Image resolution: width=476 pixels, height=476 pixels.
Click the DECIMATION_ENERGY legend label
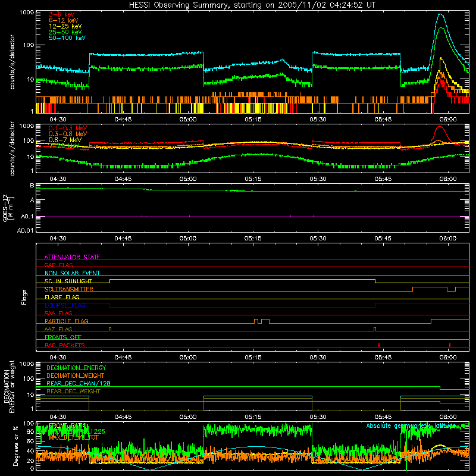76,368
